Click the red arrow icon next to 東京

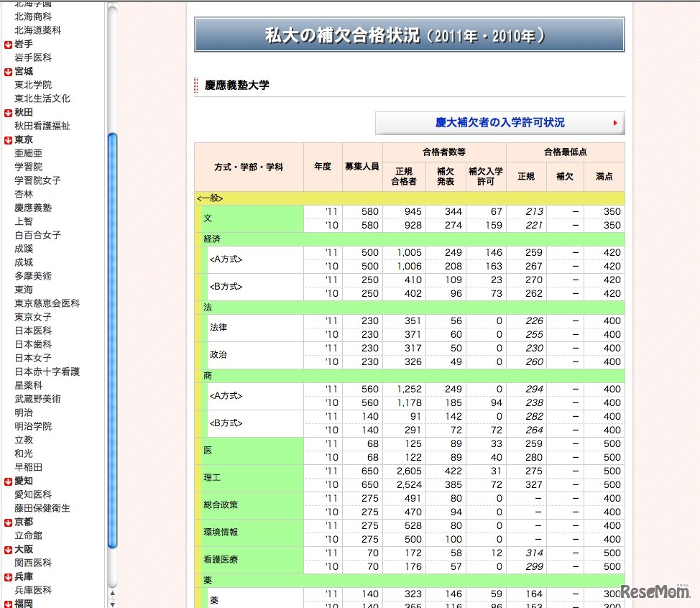[9, 139]
